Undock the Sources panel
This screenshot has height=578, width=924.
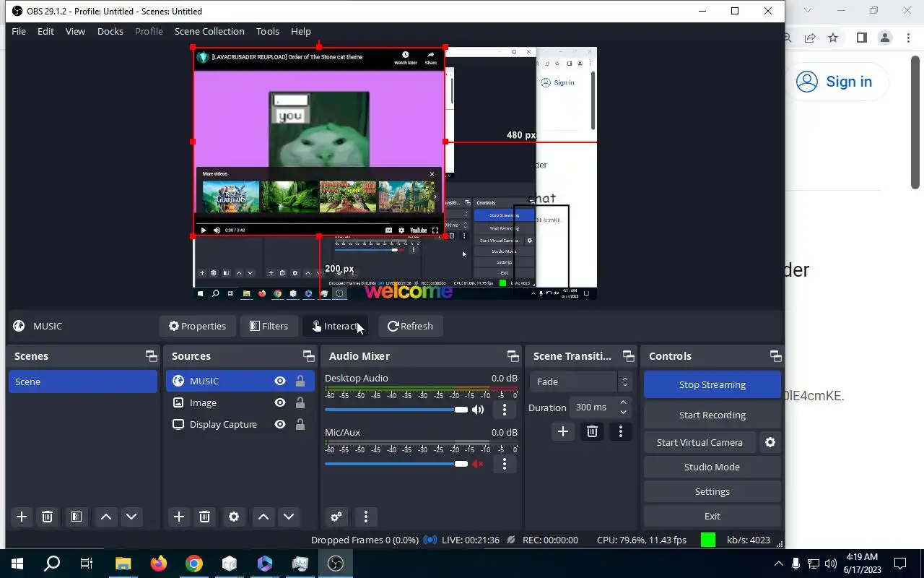[x=308, y=356]
